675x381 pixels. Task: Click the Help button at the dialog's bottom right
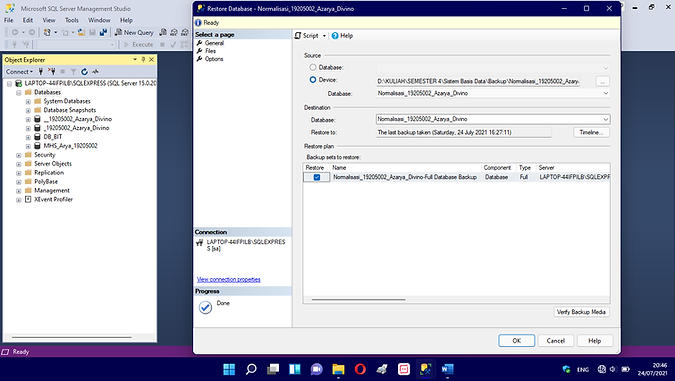tap(594, 341)
